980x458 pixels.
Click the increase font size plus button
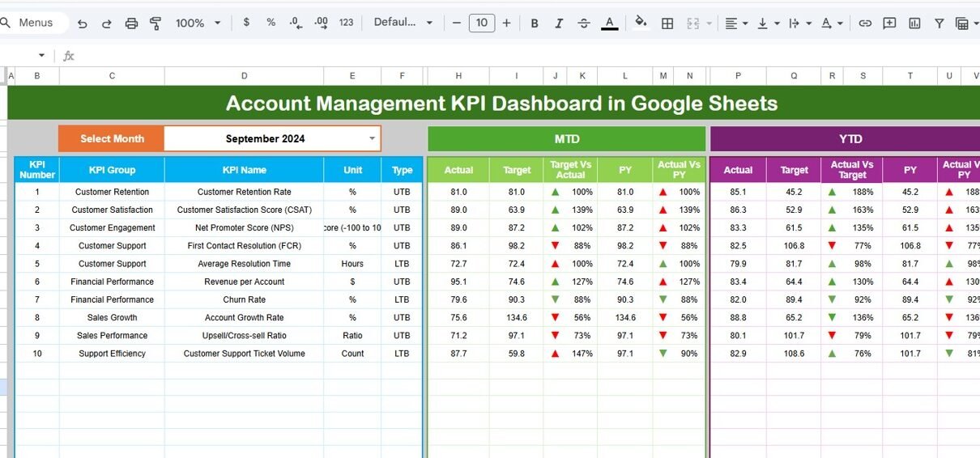click(506, 23)
